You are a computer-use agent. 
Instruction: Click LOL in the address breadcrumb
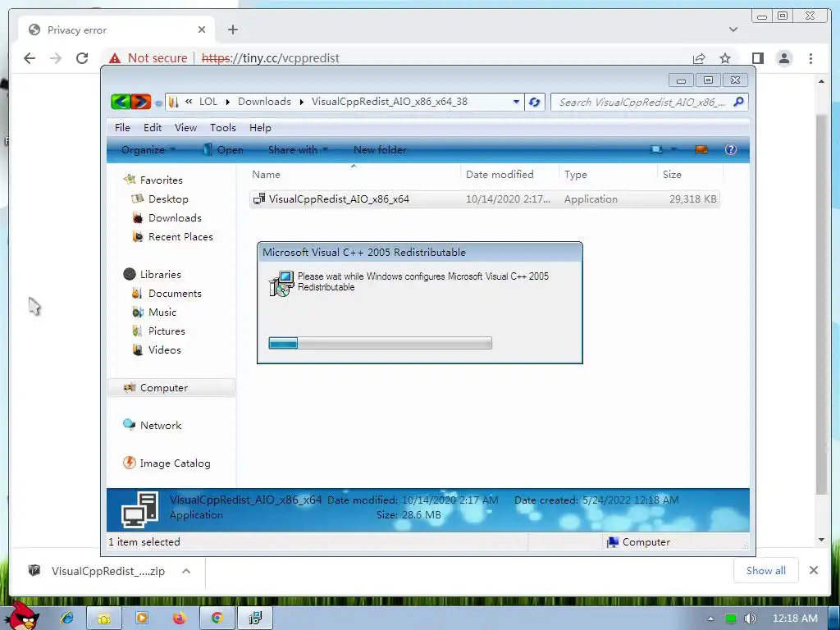[x=208, y=102]
